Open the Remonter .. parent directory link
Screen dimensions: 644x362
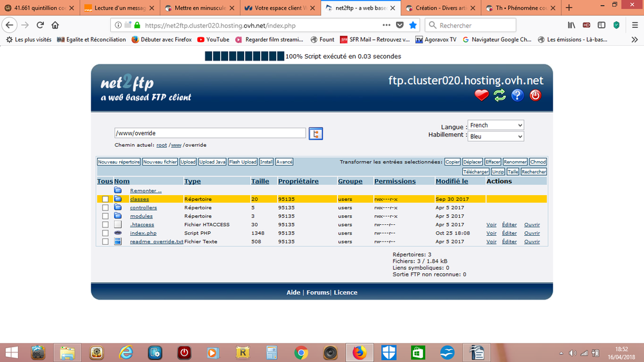point(146,191)
